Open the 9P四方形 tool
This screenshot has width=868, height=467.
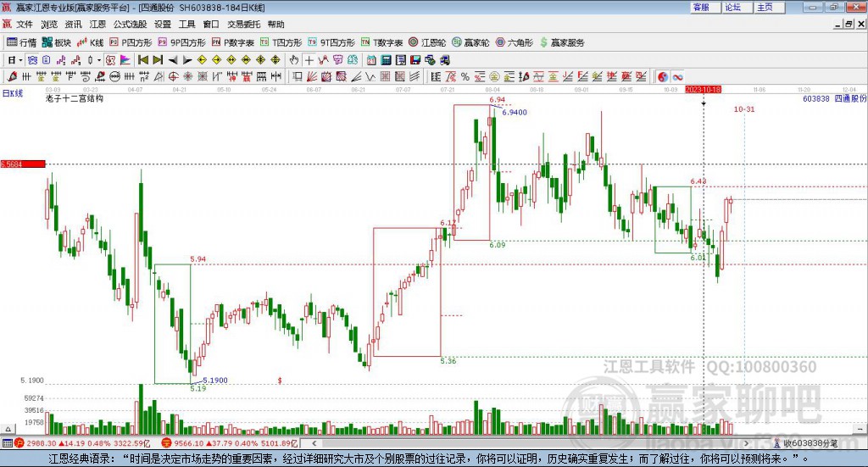pos(181,42)
